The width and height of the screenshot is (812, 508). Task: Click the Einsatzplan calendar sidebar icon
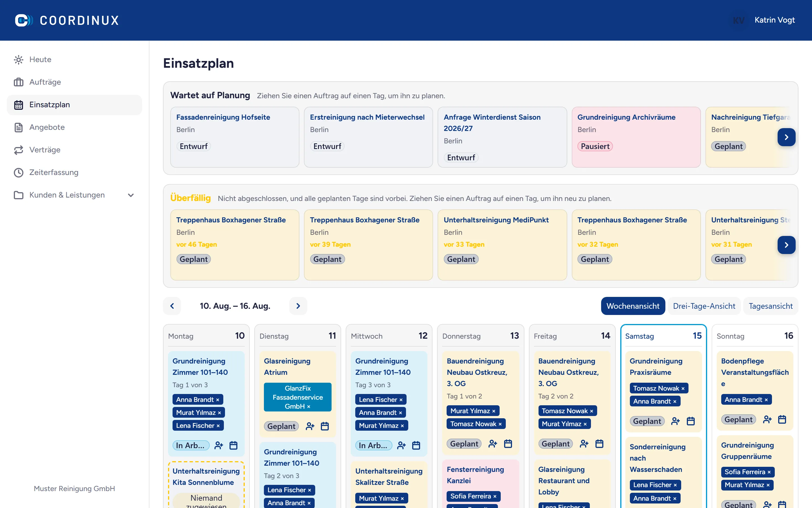pos(18,105)
